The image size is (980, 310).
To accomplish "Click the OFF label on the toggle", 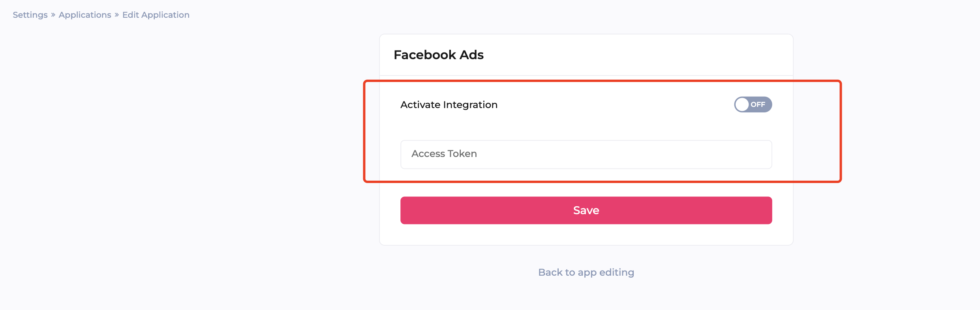I will [x=758, y=105].
